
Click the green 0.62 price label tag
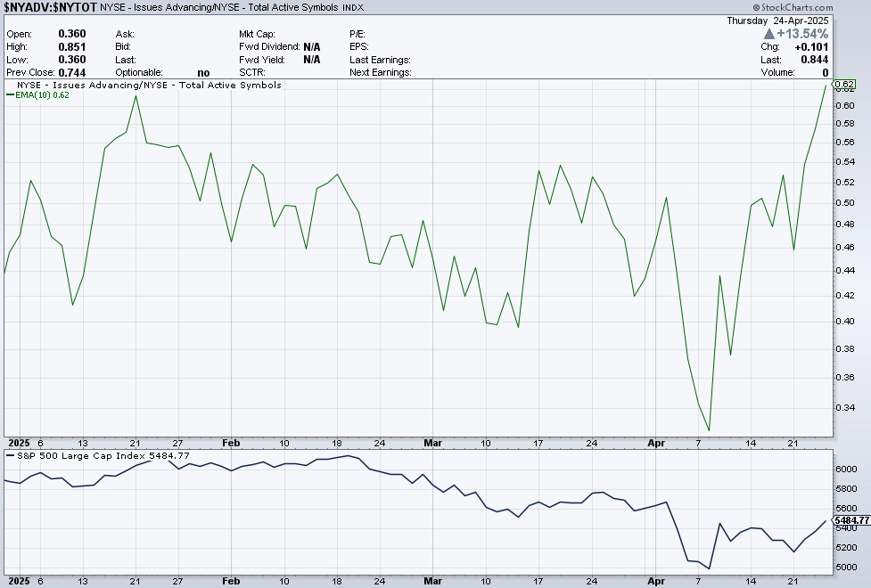pyautogui.click(x=845, y=85)
